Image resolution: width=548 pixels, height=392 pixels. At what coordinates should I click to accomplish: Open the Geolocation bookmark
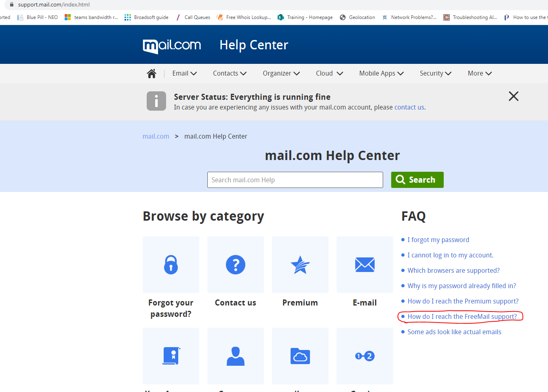pyautogui.click(x=357, y=17)
